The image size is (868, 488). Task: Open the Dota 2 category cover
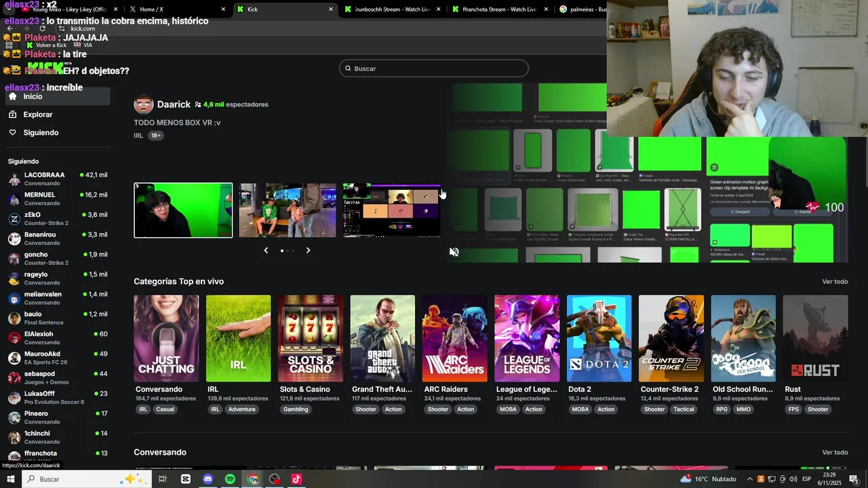click(599, 338)
